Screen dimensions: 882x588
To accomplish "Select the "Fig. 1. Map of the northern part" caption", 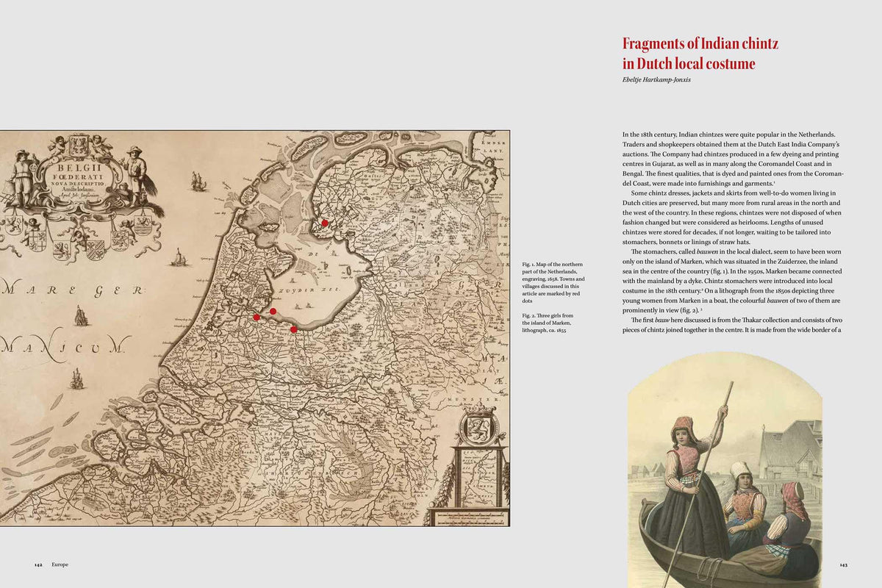I will coord(554,283).
